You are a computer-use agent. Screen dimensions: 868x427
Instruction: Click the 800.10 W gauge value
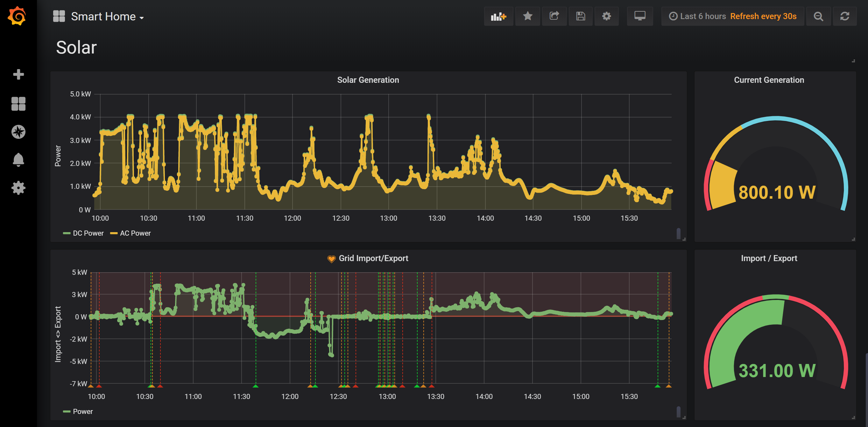(x=777, y=192)
